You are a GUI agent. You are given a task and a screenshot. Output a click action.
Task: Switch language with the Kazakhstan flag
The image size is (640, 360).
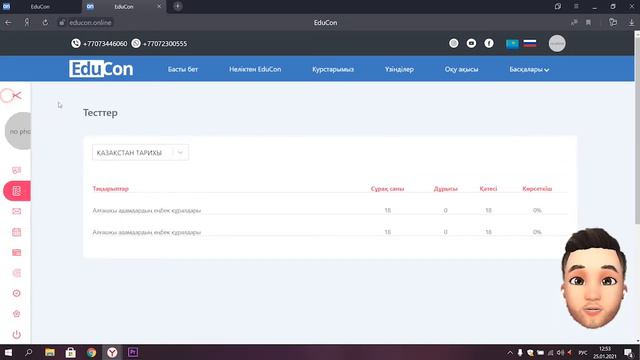click(x=512, y=43)
